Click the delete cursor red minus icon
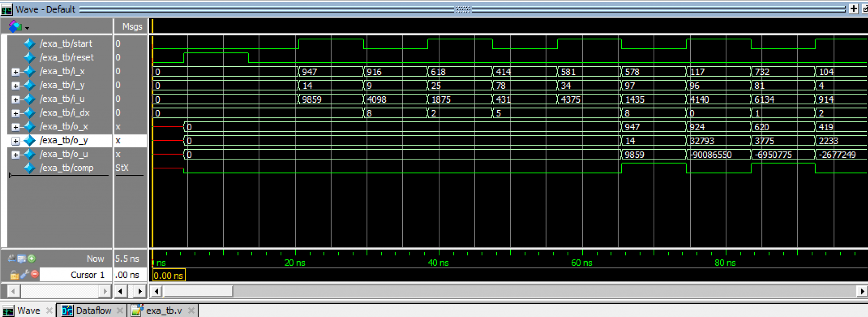Screen dimensions: 868x317 [35, 275]
